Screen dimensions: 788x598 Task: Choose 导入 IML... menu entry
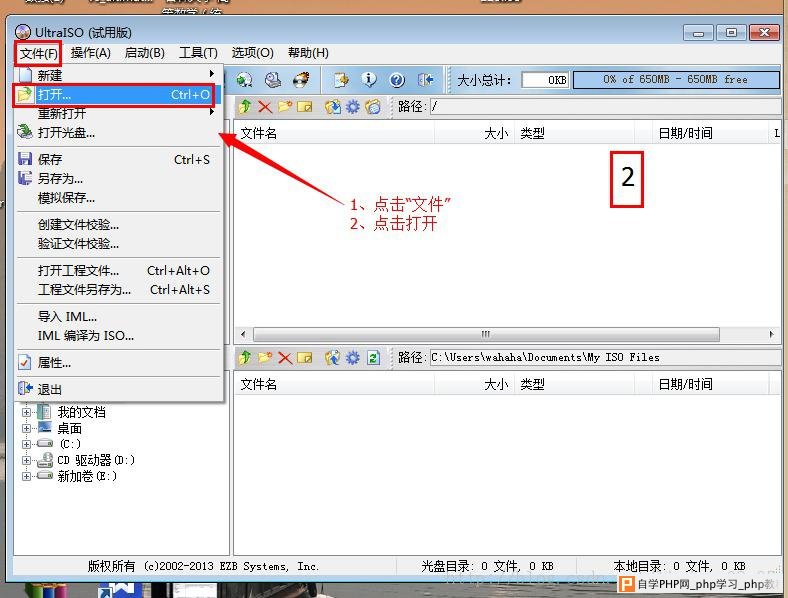(119, 317)
